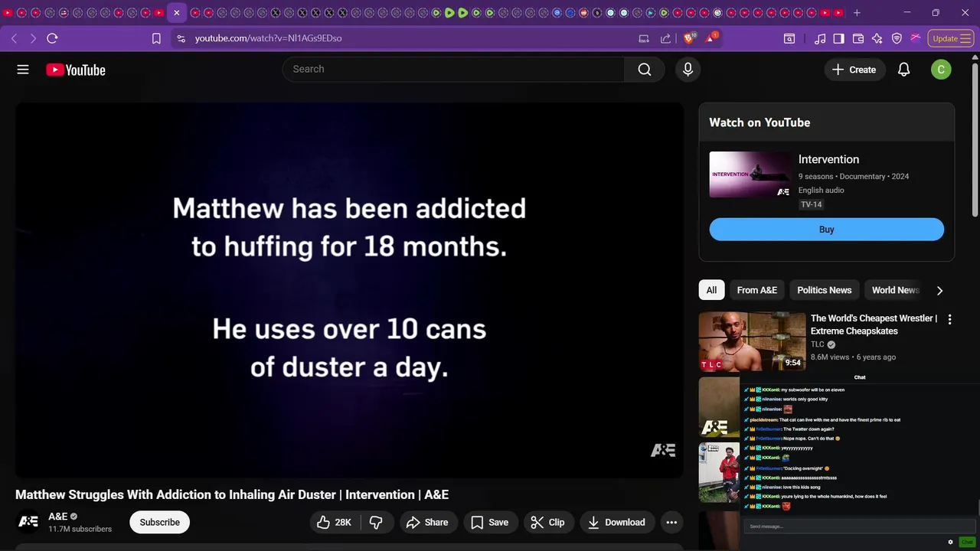Subscribe to the A&E channel
Image resolution: width=980 pixels, height=551 pixels.
[x=159, y=522]
